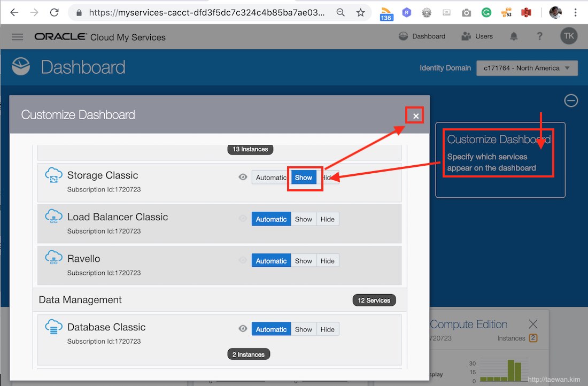The image size is (588, 386).
Task: Set Storage Classic visibility to Show
Action: (304, 177)
